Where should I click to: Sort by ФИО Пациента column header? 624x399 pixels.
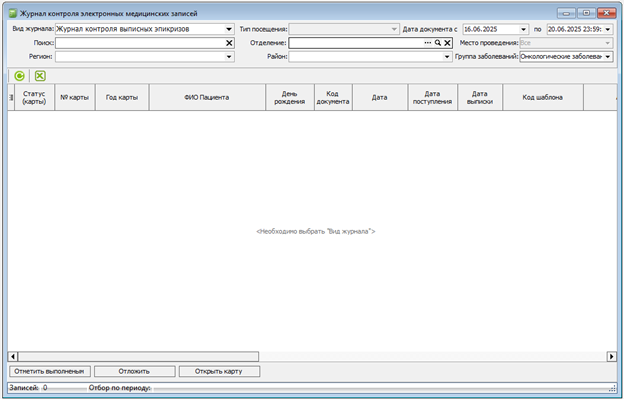coord(207,97)
